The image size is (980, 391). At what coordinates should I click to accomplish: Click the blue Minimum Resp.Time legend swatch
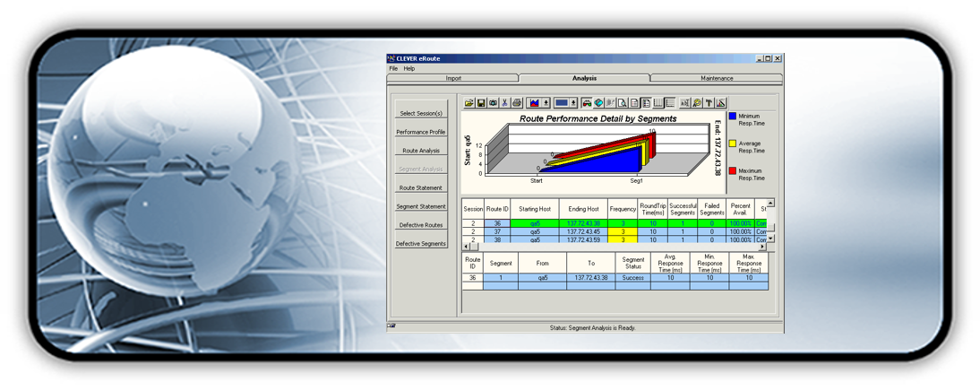point(733,117)
